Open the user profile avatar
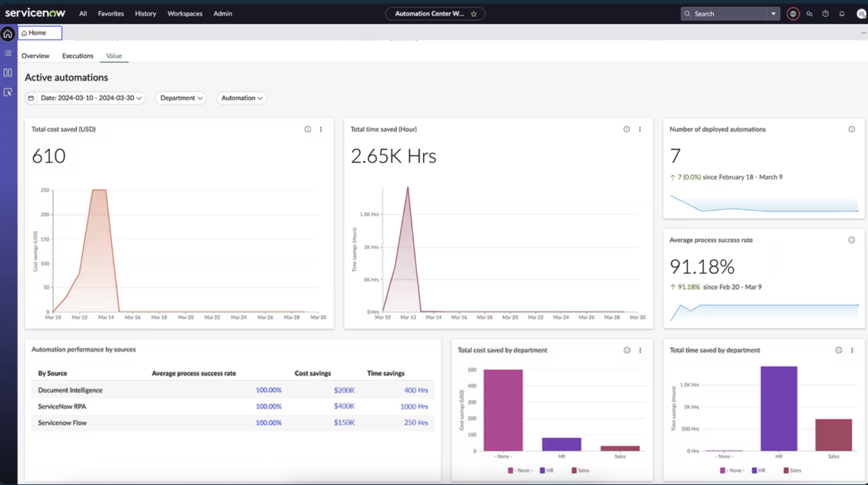The height and width of the screenshot is (485, 868). pos(862,14)
